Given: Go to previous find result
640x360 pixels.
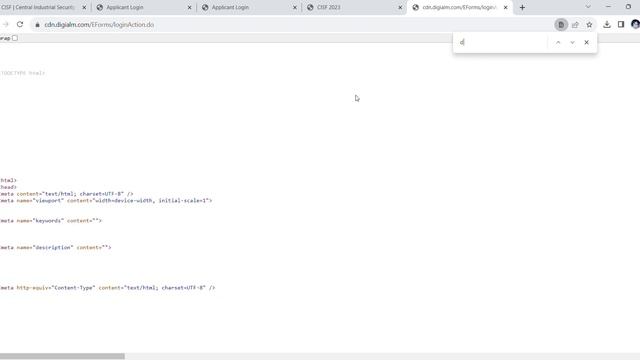Looking at the screenshot, I should pyautogui.click(x=558, y=42).
